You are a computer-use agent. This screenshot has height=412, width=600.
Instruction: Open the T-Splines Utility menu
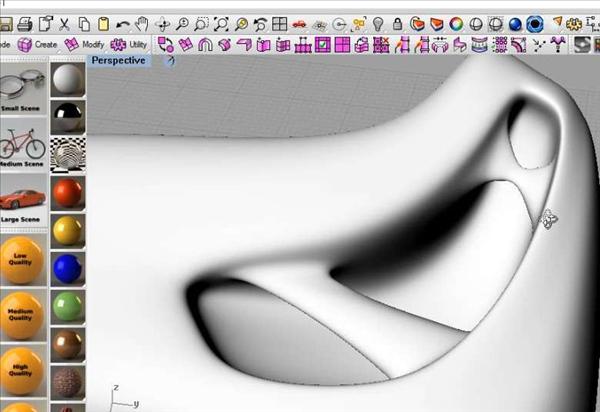pos(129,45)
